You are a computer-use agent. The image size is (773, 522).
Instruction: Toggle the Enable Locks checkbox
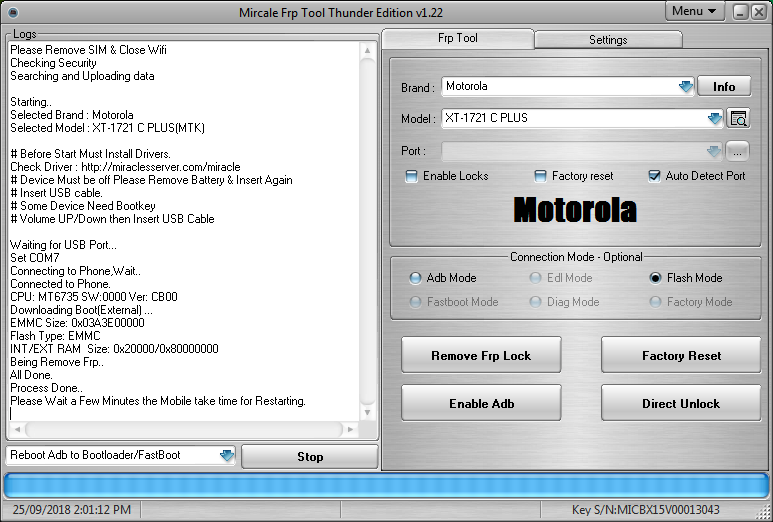(411, 176)
